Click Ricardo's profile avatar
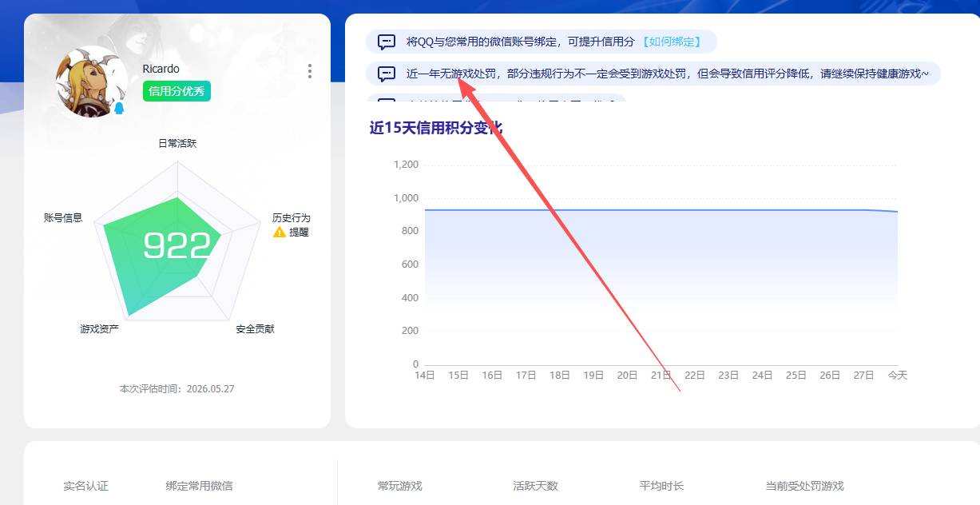980x505 pixels. tap(90, 82)
